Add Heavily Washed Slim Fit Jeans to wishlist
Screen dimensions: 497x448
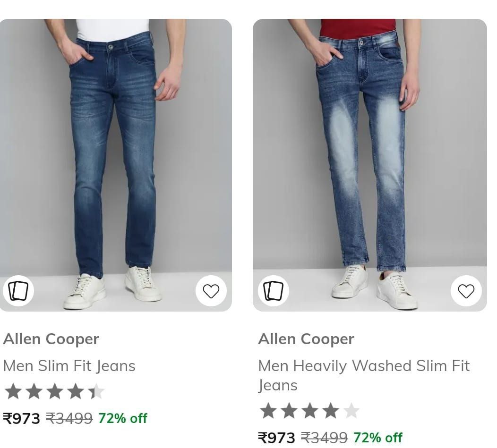click(x=466, y=291)
